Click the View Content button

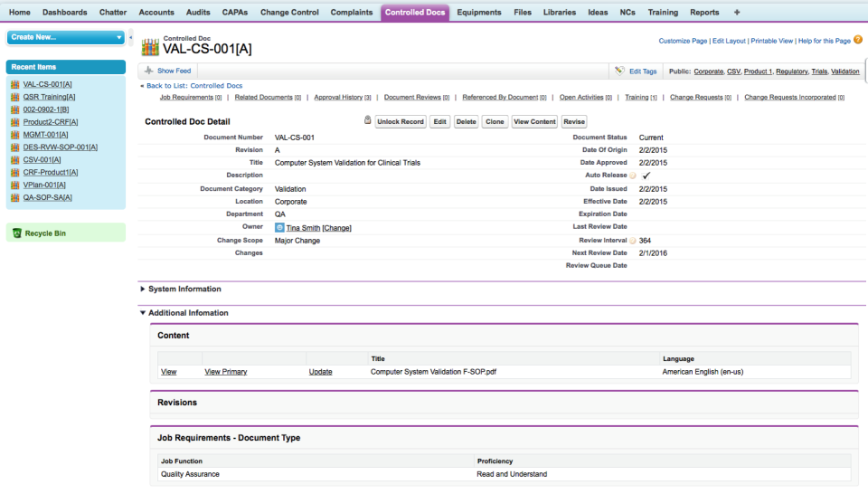click(x=534, y=121)
